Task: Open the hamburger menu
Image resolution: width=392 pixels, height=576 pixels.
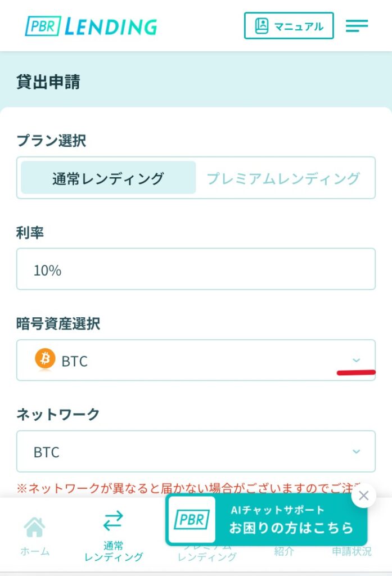Action: click(x=357, y=26)
